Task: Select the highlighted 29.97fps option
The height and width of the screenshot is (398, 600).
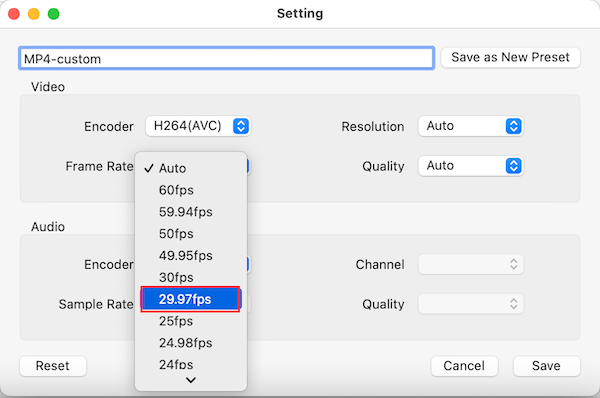Action: (191, 299)
